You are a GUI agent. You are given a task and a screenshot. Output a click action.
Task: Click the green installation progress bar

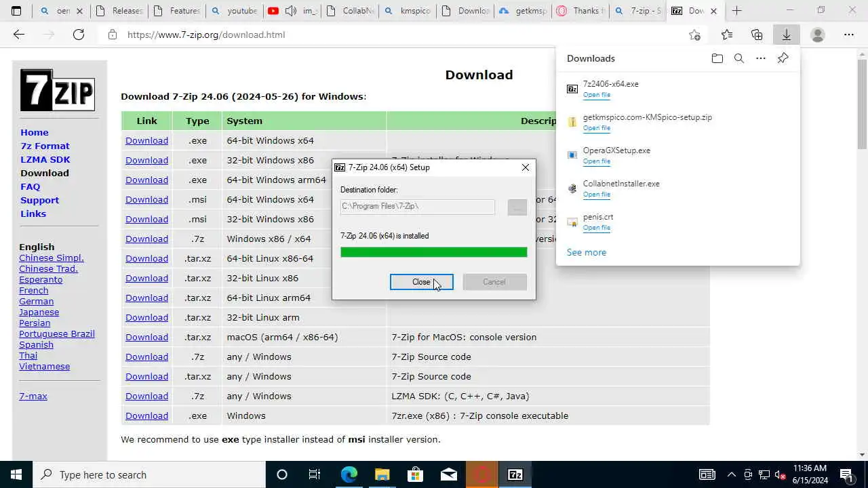(x=433, y=252)
